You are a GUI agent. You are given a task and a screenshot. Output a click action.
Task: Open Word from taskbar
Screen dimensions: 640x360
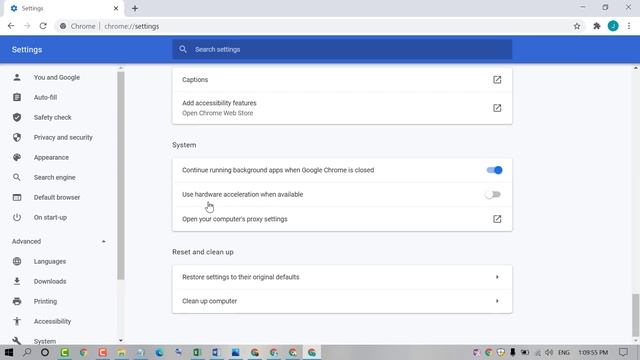click(216, 352)
